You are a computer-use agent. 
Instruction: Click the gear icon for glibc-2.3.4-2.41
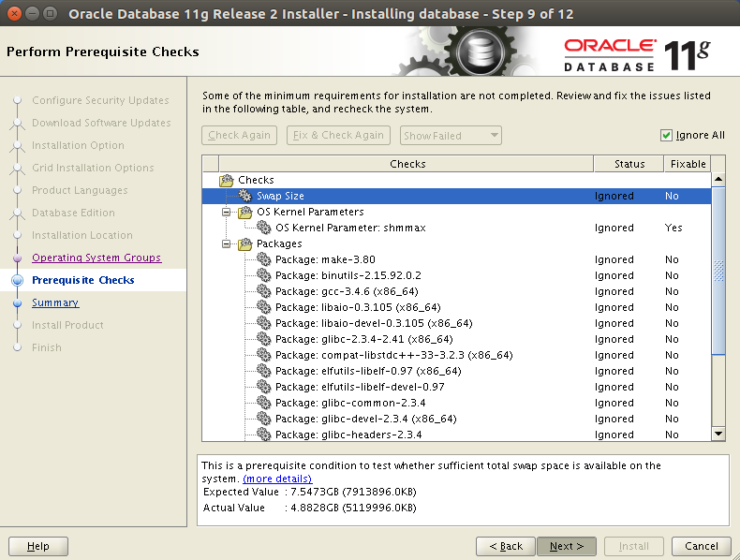(264, 339)
